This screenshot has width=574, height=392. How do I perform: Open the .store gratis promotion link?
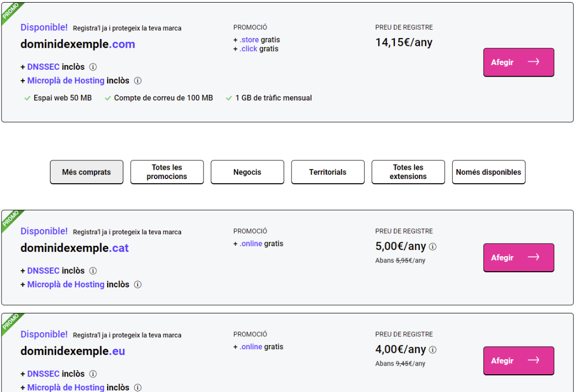click(x=249, y=40)
